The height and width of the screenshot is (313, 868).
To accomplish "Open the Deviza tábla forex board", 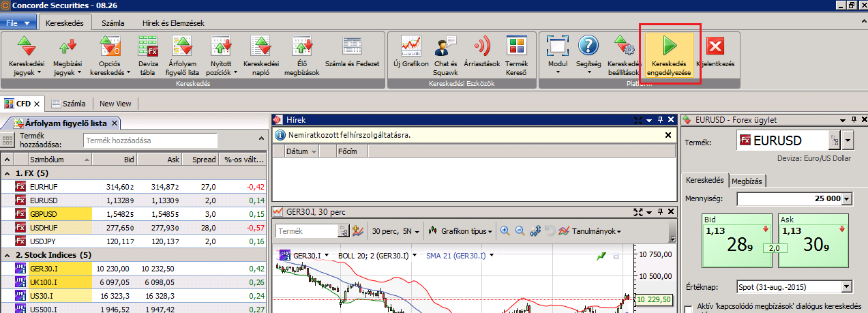I will [148, 56].
